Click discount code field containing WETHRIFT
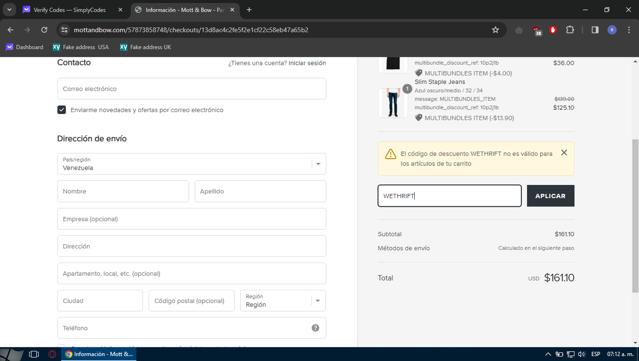Screen dimensions: 639x361 [x=449, y=196]
